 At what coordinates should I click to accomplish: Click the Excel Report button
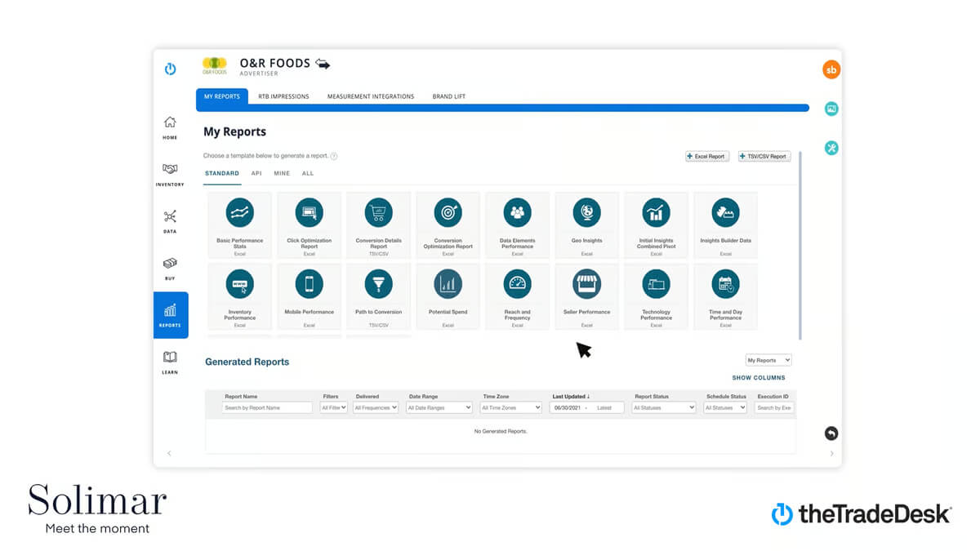tap(707, 156)
